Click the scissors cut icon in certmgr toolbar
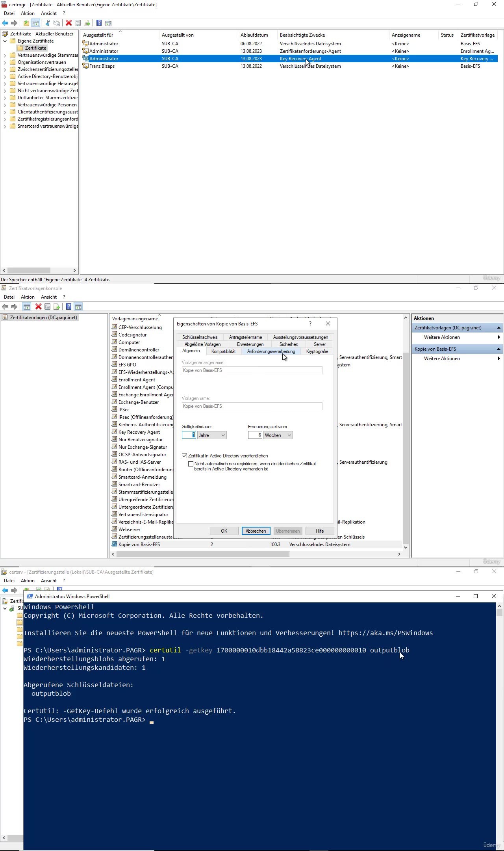The height and width of the screenshot is (851, 504). pyautogui.click(x=48, y=23)
